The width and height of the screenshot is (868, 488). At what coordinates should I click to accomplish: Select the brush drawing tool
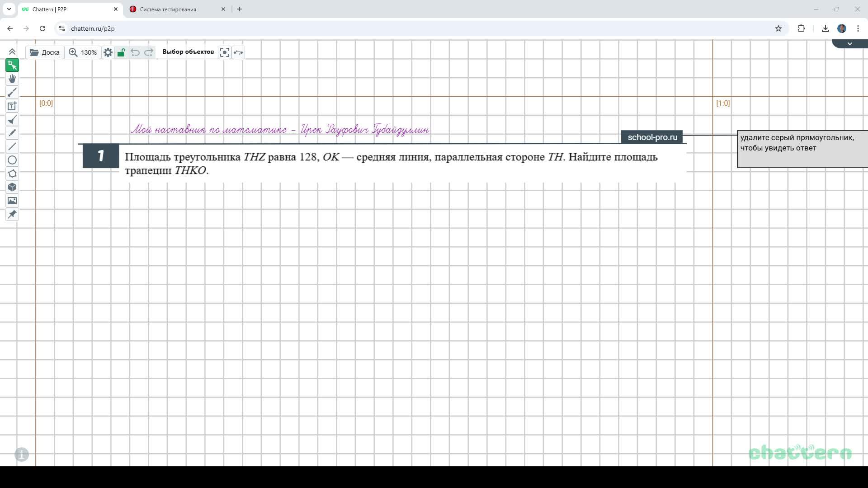12,93
